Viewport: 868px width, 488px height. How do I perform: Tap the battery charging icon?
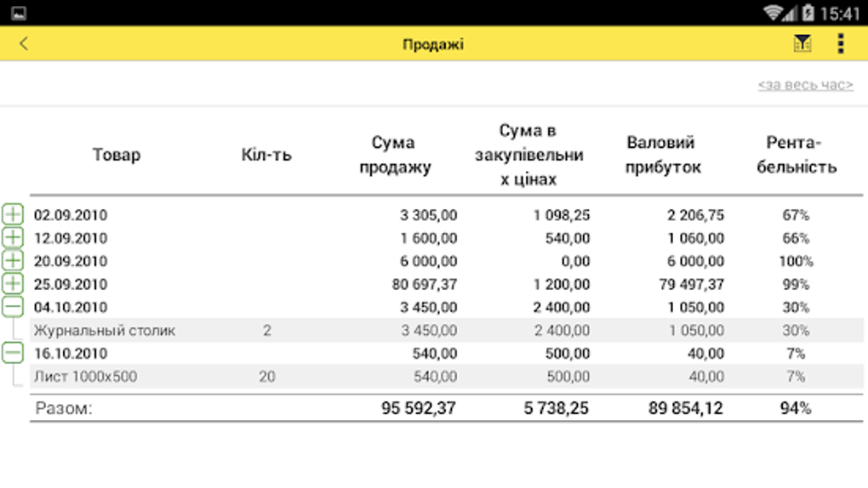point(808,12)
